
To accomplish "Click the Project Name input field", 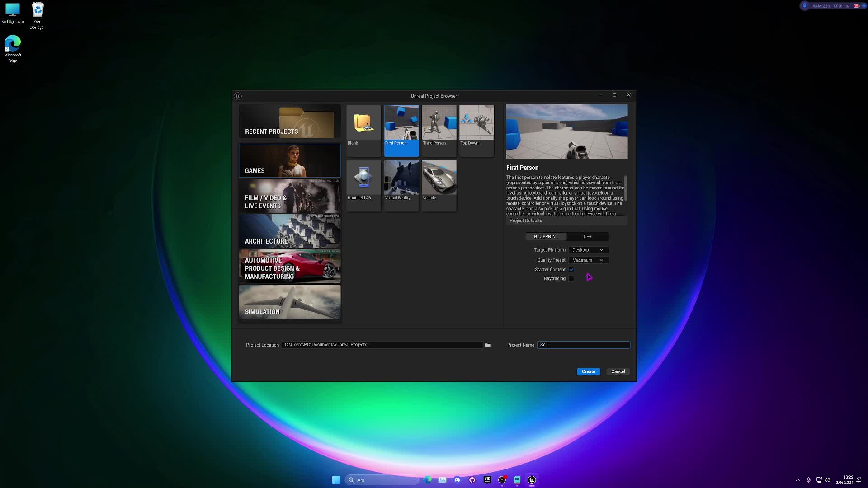I will [583, 345].
